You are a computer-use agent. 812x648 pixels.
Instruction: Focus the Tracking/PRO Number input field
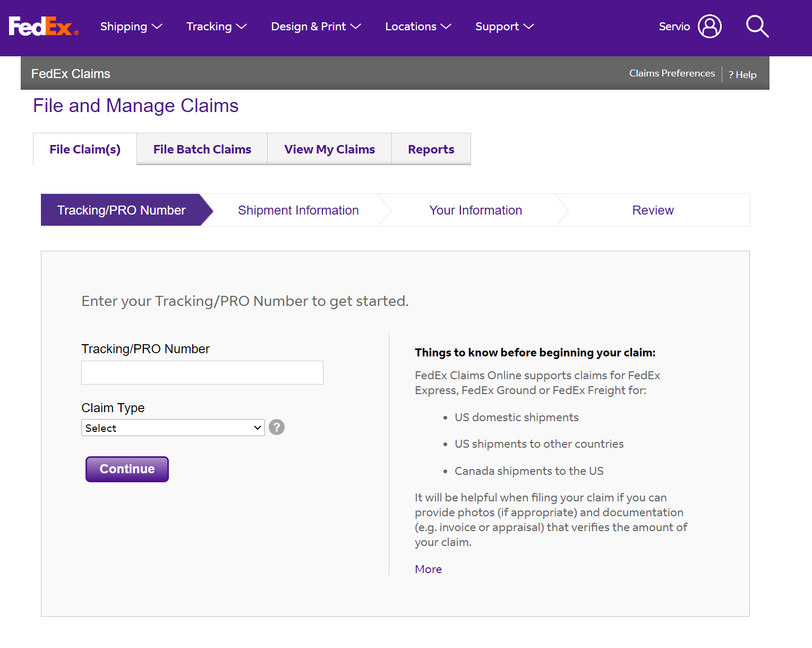[202, 372]
